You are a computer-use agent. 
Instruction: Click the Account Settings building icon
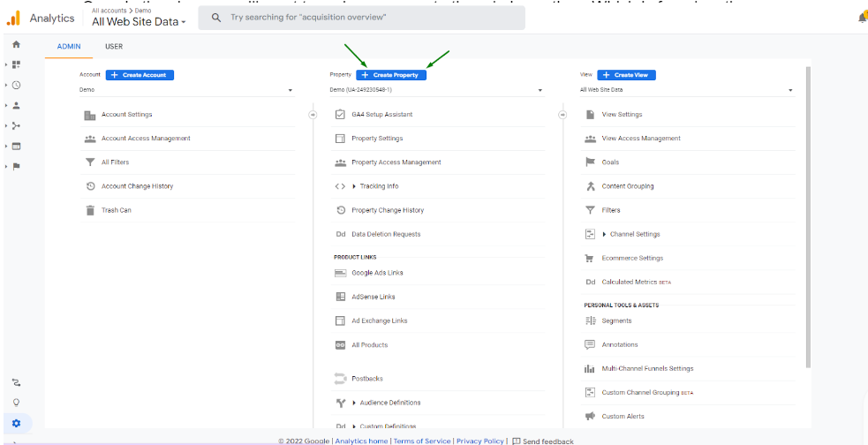point(90,115)
